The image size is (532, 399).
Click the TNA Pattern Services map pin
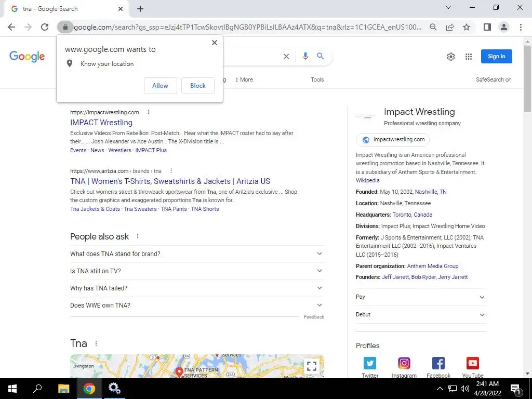coord(179,372)
